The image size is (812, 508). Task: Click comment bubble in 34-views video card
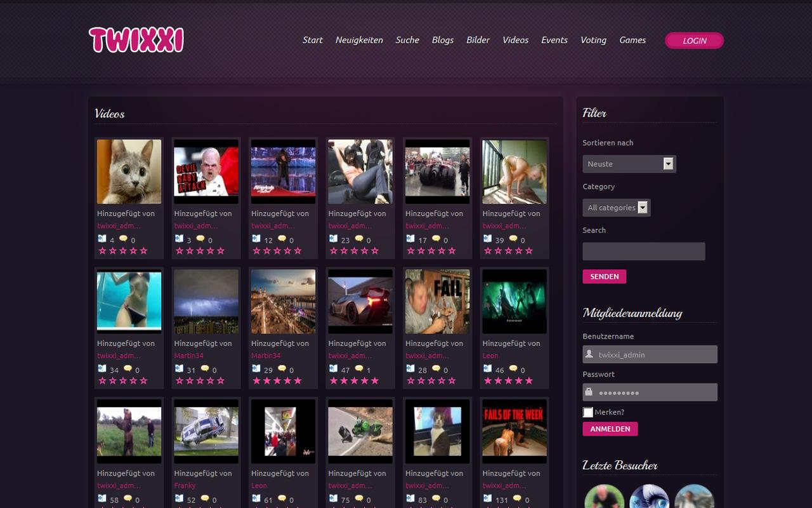coord(128,368)
